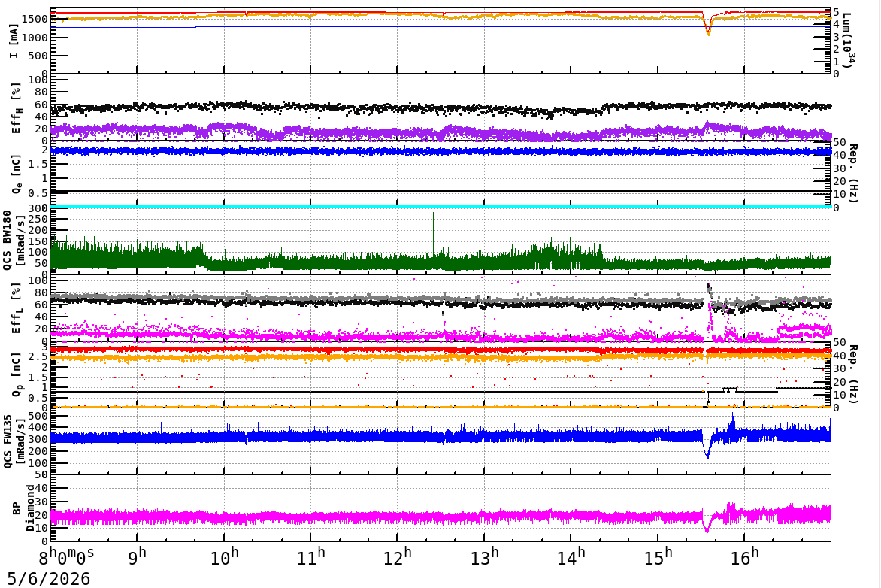Click the "1000" tick on current axis
The width and height of the screenshot is (881, 588).
pyautogui.click(x=35, y=38)
